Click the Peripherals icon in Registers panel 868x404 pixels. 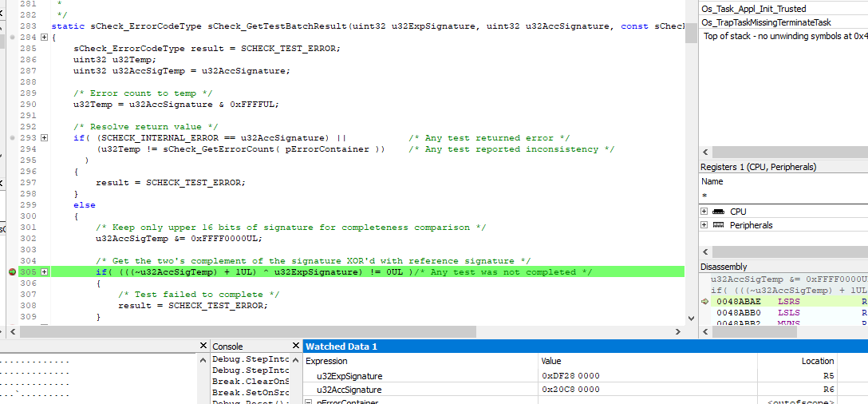(x=719, y=225)
